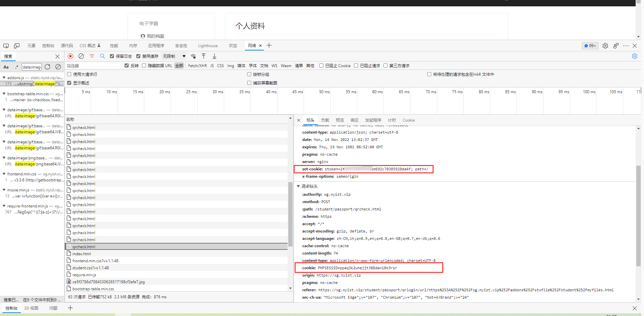Collapse data:image/png search result group

[x=4, y=158]
